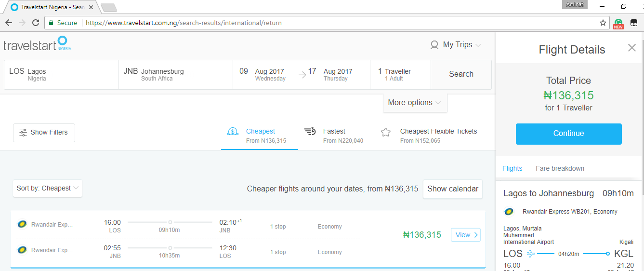This screenshot has width=644, height=271.
Task: Click the 02:10 JNB arrival time
Action: [x=230, y=222]
